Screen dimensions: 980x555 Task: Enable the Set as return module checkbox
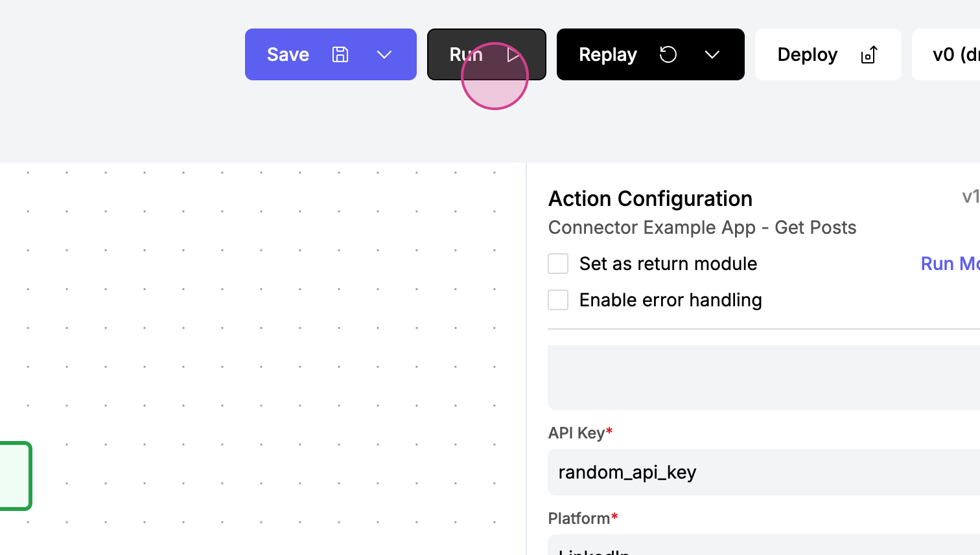click(x=558, y=264)
